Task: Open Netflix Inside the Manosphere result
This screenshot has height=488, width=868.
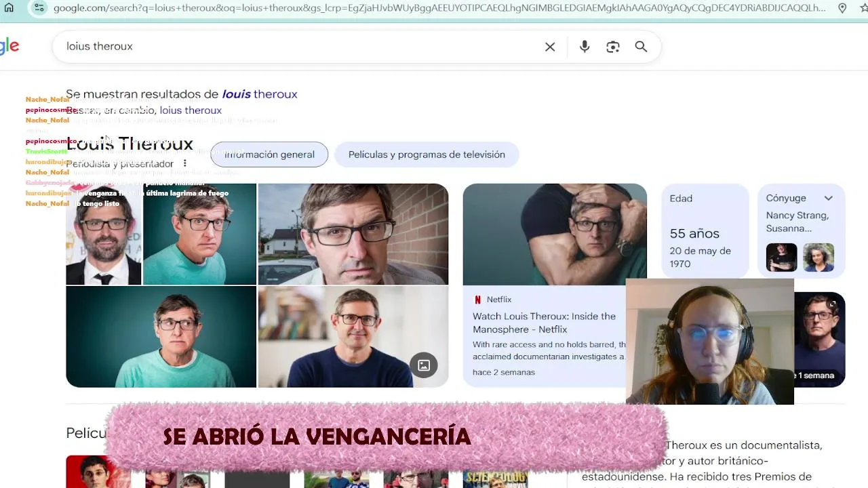Action: click(544, 323)
